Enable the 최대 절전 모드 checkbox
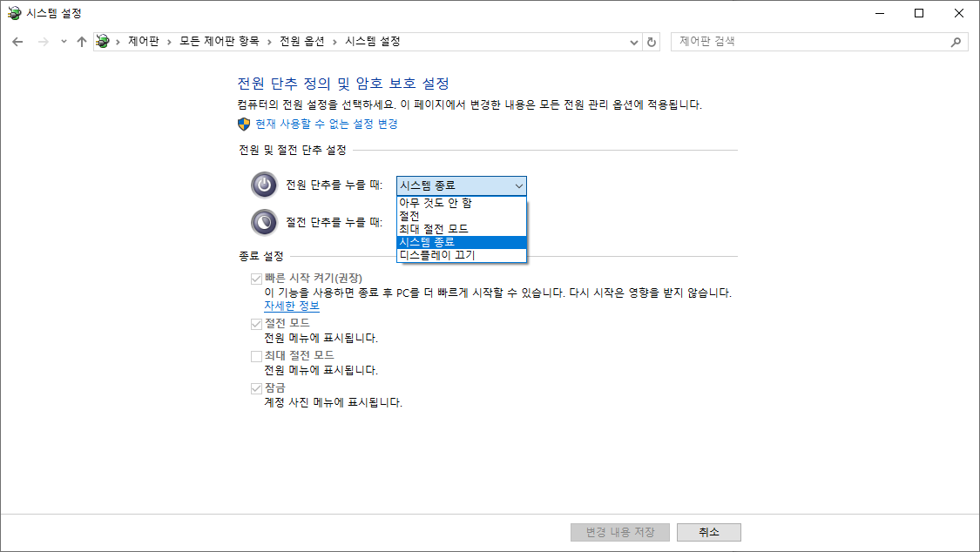 256,356
